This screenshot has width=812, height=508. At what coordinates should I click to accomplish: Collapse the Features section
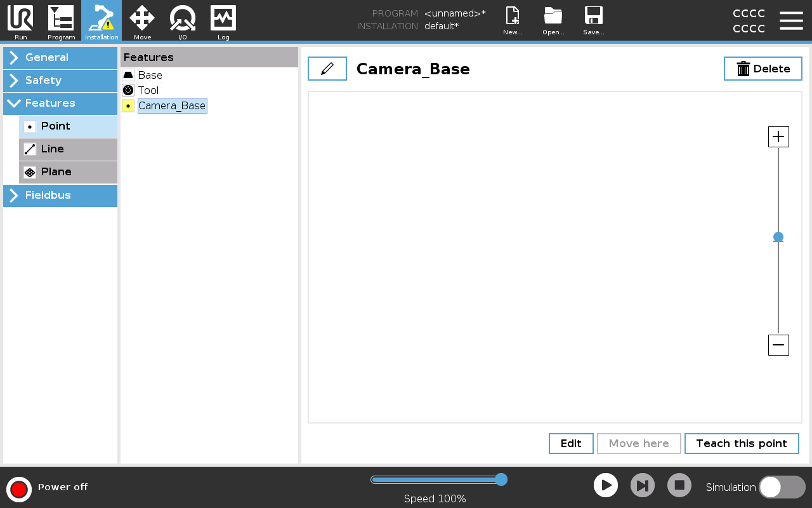click(x=60, y=104)
